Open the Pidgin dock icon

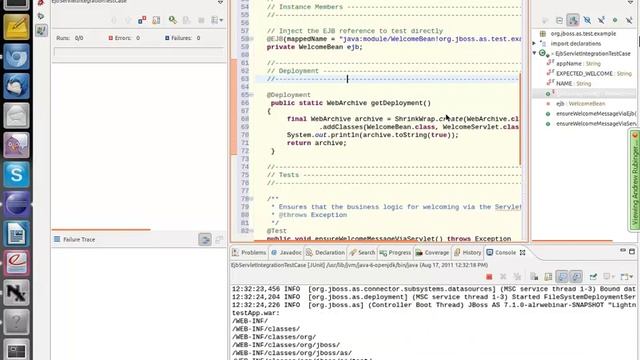click(16, 145)
